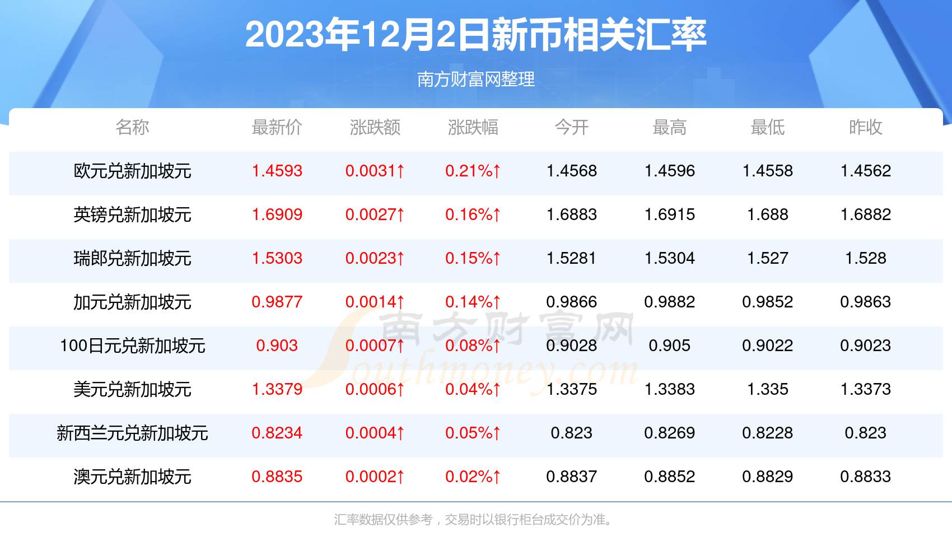Select the opening value 0.8837
952x560 pixels.
coord(572,477)
